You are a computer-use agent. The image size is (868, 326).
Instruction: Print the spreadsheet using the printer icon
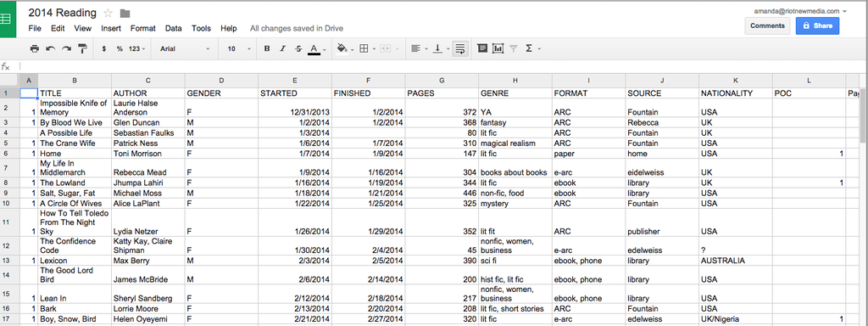(34, 48)
